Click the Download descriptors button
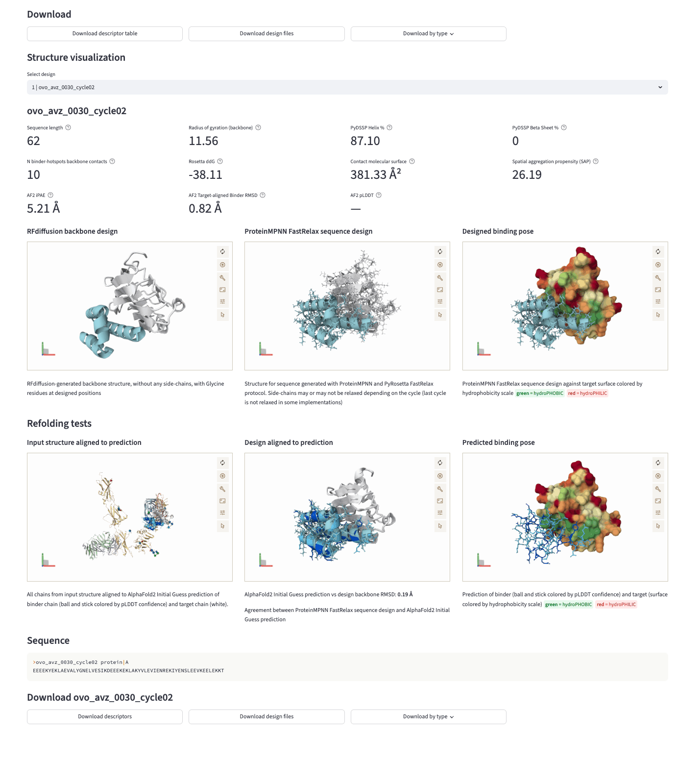This screenshot has height=758, width=700. tap(105, 717)
